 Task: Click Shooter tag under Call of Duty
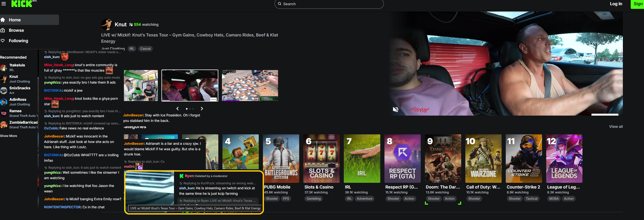click(474, 199)
